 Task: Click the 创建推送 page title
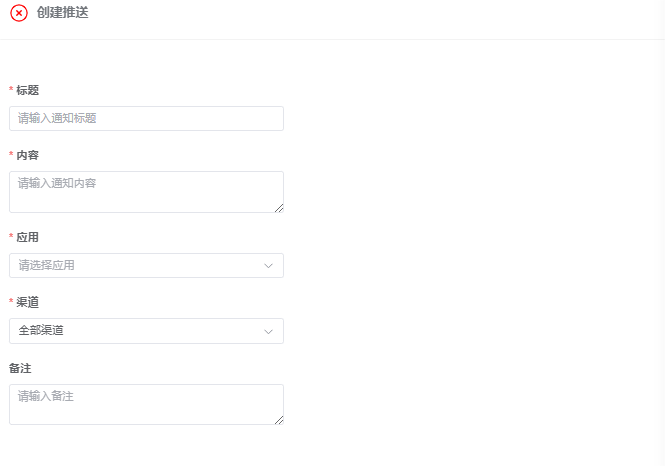[x=62, y=13]
